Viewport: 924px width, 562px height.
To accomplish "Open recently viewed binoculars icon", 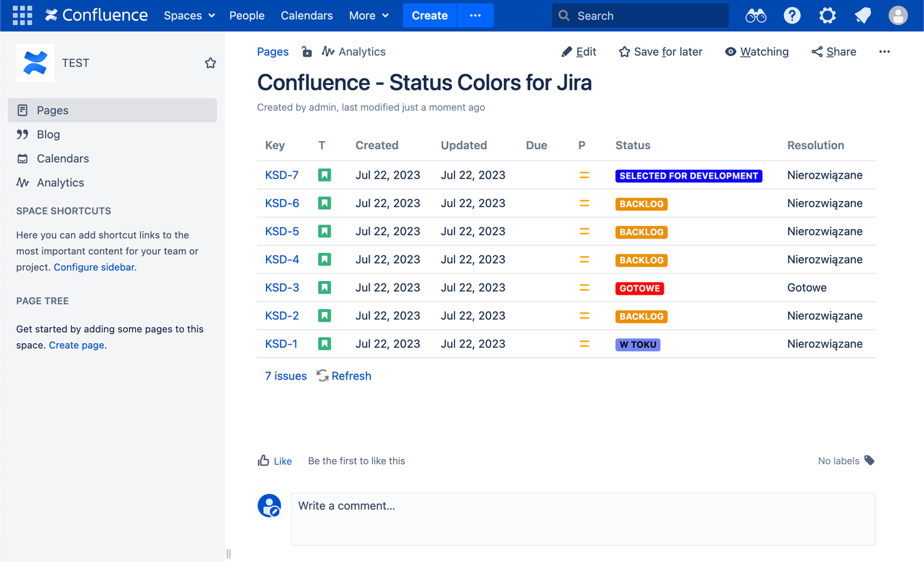I will click(755, 16).
